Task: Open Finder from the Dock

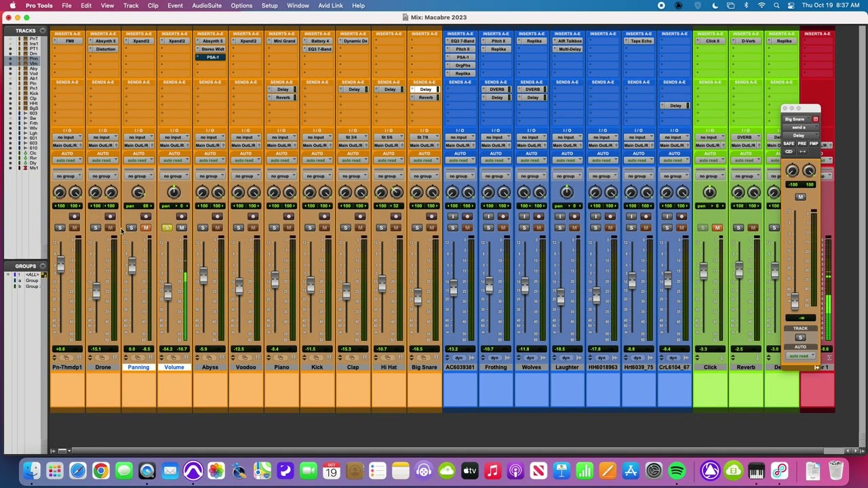Action: pyautogui.click(x=31, y=470)
